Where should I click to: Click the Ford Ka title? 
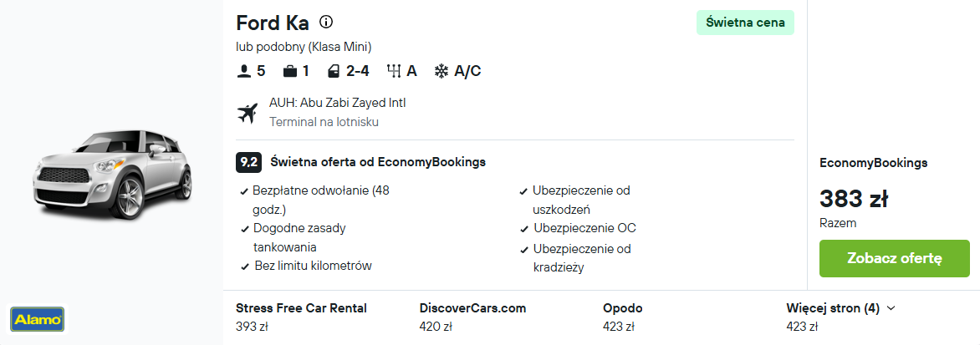[x=273, y=23]
